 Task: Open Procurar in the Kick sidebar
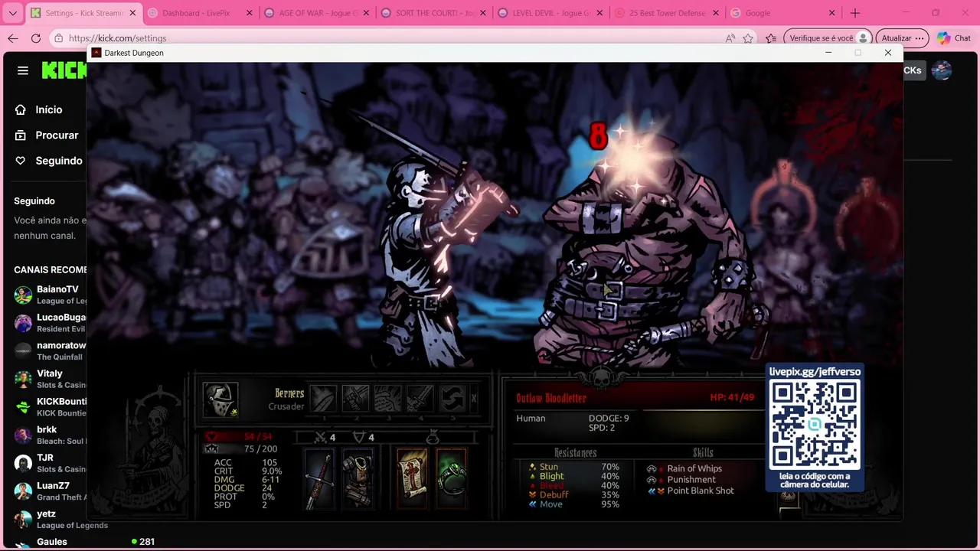tap(47, 135)
